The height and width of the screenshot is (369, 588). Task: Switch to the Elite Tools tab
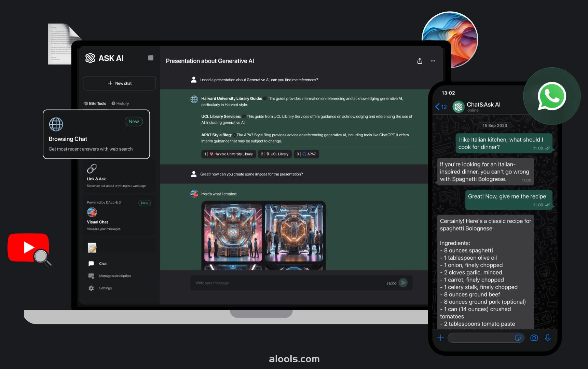coord(95,104)
